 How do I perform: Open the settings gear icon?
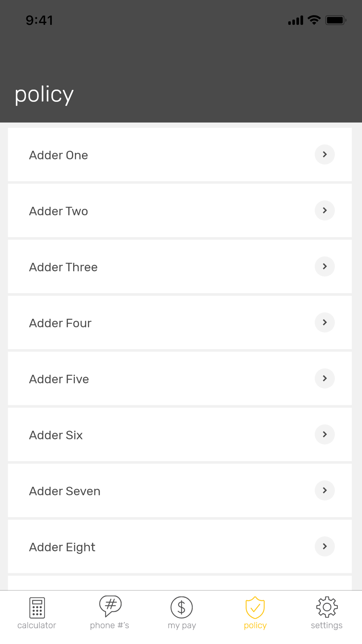(x=327, y=607)
